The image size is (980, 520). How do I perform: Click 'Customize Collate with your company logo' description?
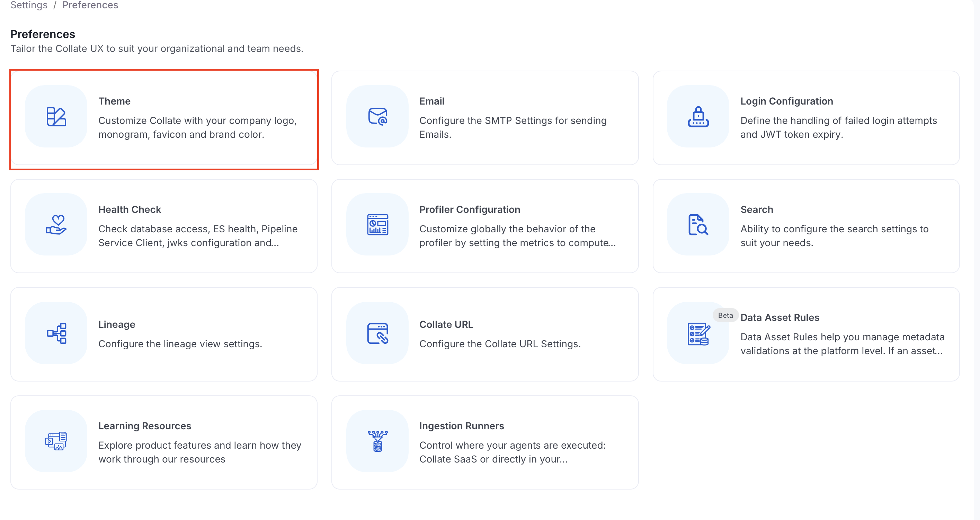coord(197,127)
